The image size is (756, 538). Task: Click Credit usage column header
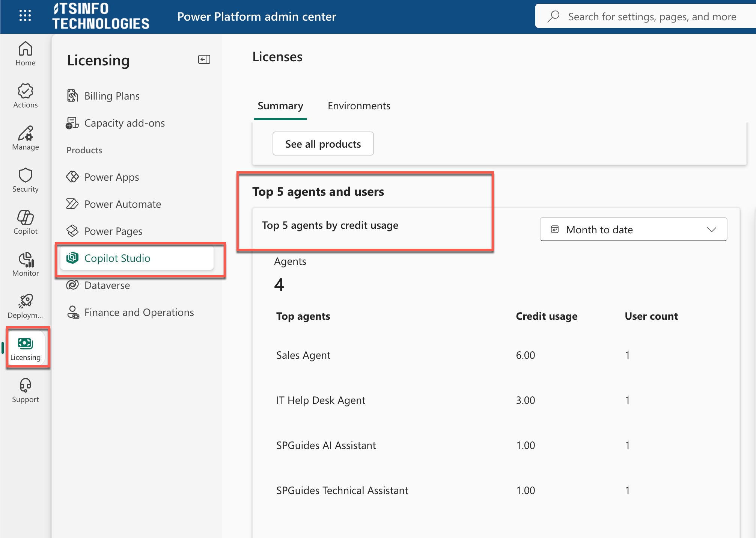pos(547,316)
